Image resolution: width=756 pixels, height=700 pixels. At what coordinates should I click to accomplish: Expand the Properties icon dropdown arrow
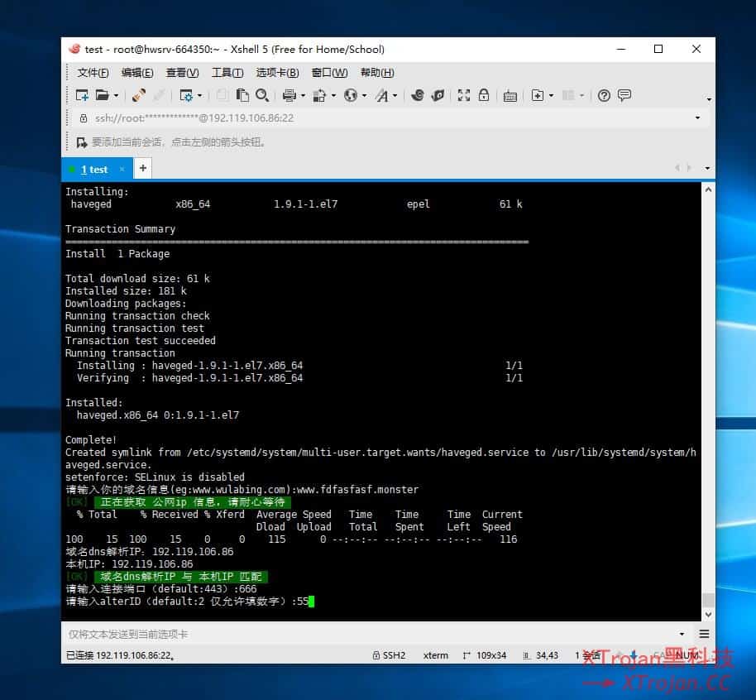(x=200, y=96)
